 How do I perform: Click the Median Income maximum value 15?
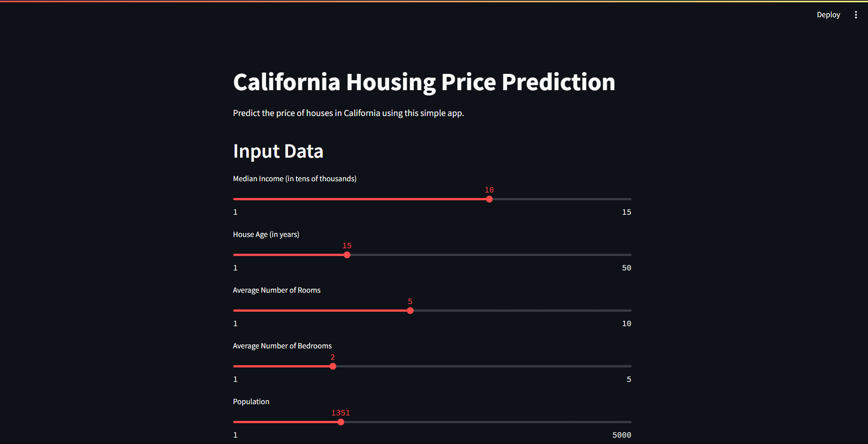(x=626, y=212)
